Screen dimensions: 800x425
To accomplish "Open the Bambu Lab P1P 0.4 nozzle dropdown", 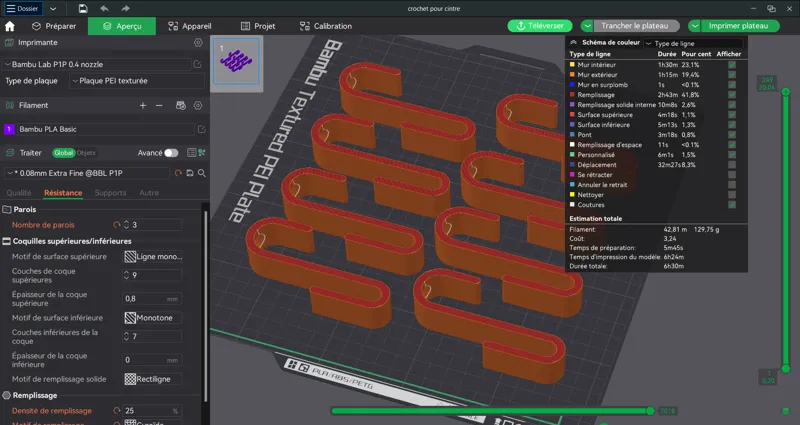I will (96, 64).
